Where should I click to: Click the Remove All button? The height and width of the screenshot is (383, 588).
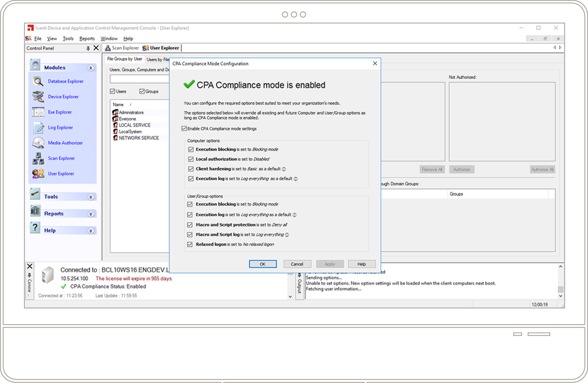[x=432, y=169]
